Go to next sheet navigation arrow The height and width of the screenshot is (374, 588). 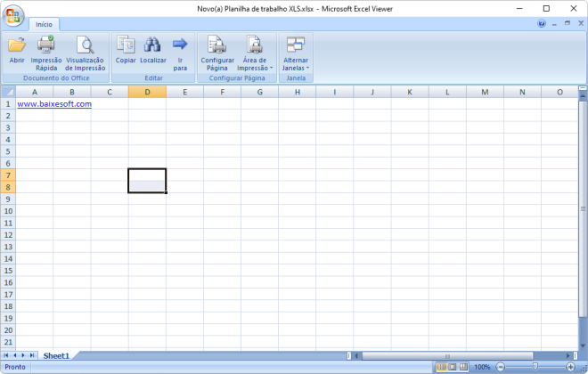[x=23, y=355]
